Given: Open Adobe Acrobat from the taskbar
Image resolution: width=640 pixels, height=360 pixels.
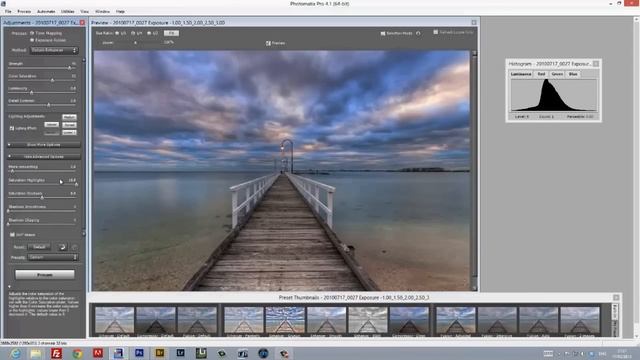Looking at the screenshot, I should [x=98, y=353].
